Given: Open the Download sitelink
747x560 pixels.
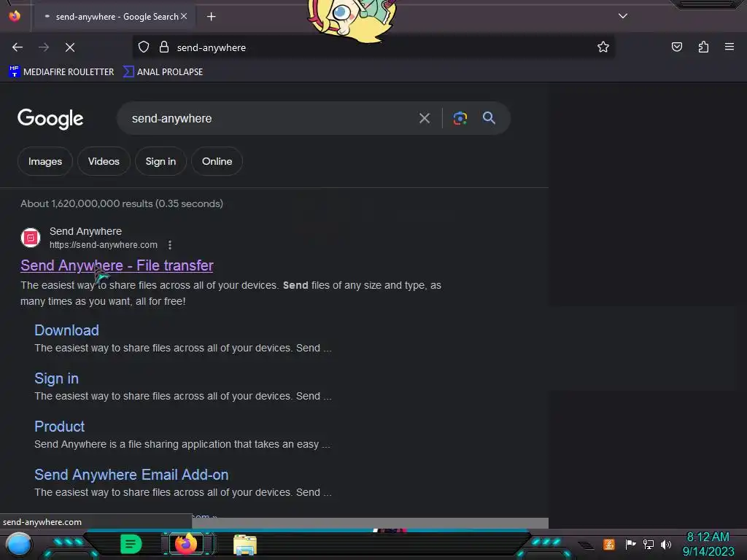Looking at the screenshot, I should pos(66,330).
